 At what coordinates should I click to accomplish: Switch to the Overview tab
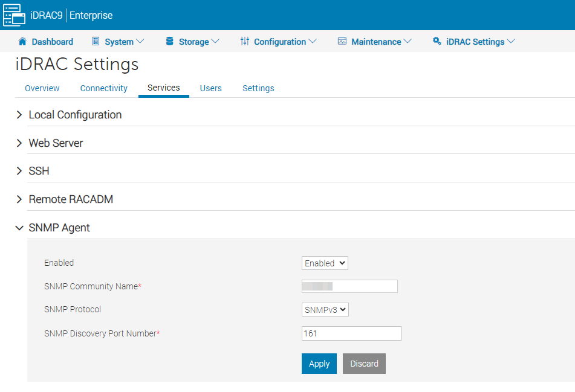(x=42, y=88)
